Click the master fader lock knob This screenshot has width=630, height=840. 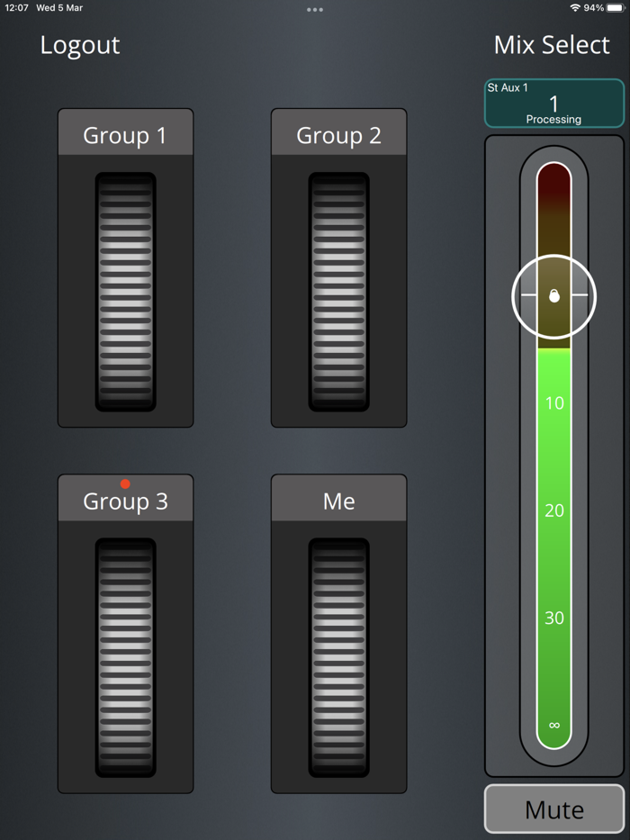point(553,295)
